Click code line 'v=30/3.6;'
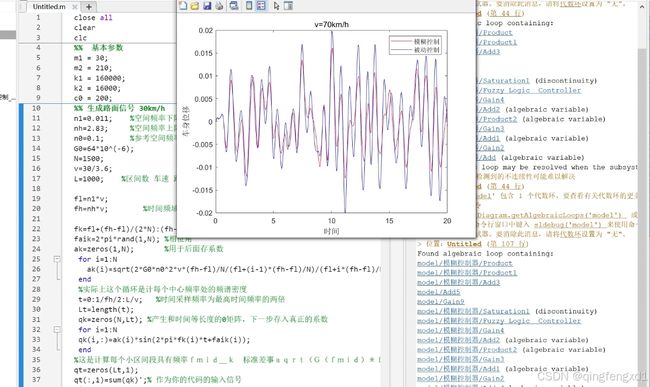This screenshot has height=387, width=650. pos(93,168)
